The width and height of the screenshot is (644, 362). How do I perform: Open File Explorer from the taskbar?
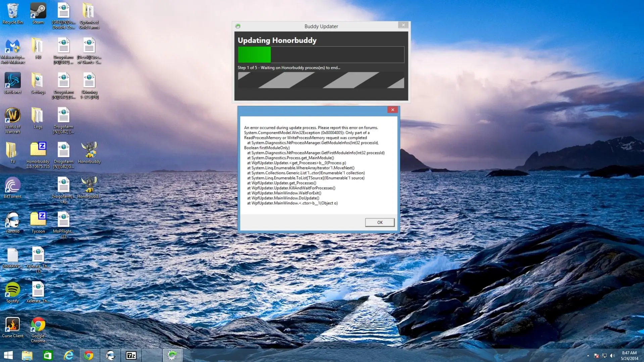point(27,355)
